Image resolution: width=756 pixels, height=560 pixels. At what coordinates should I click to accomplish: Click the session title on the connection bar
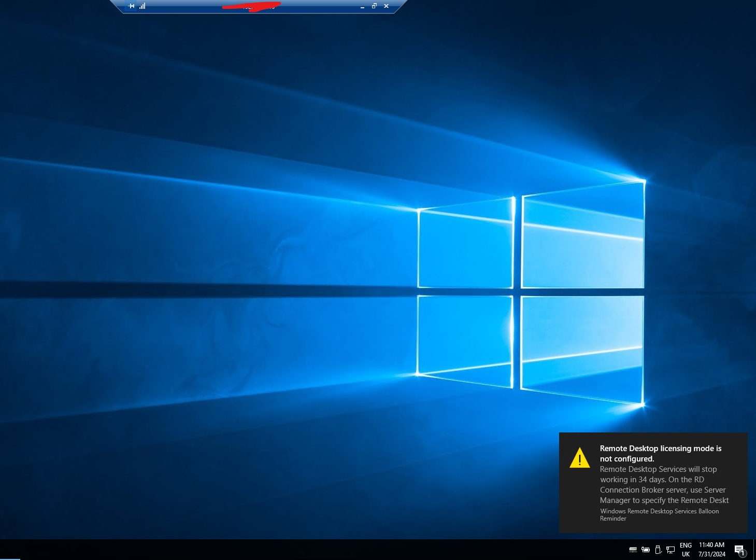tap(256, 6)
